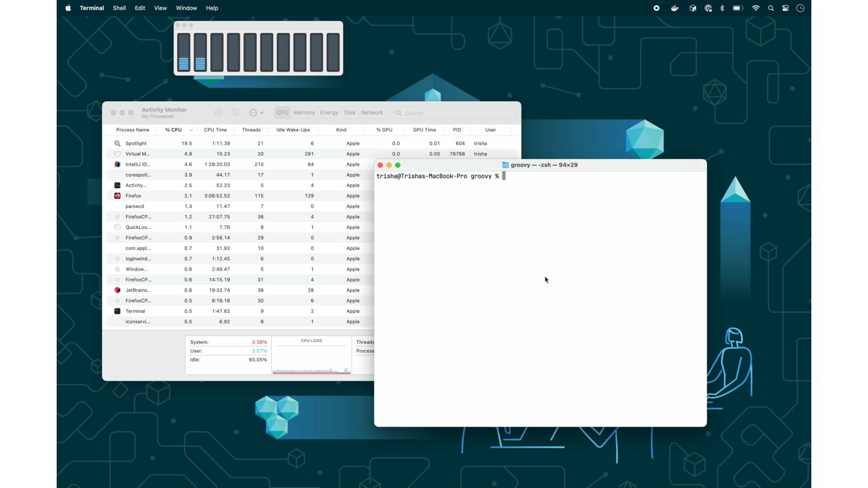Sort by PID column header
The image size is (868, 488).
pyautogui.click(x=457, y=130)
